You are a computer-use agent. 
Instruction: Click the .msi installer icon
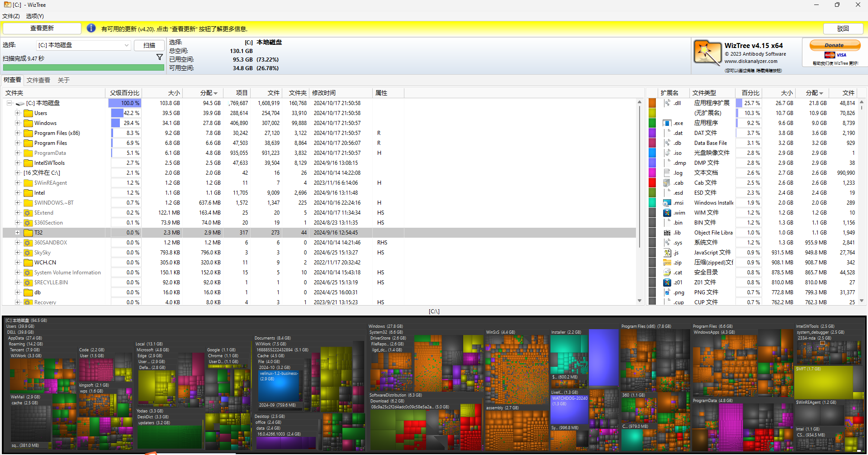tap(667, 203)
